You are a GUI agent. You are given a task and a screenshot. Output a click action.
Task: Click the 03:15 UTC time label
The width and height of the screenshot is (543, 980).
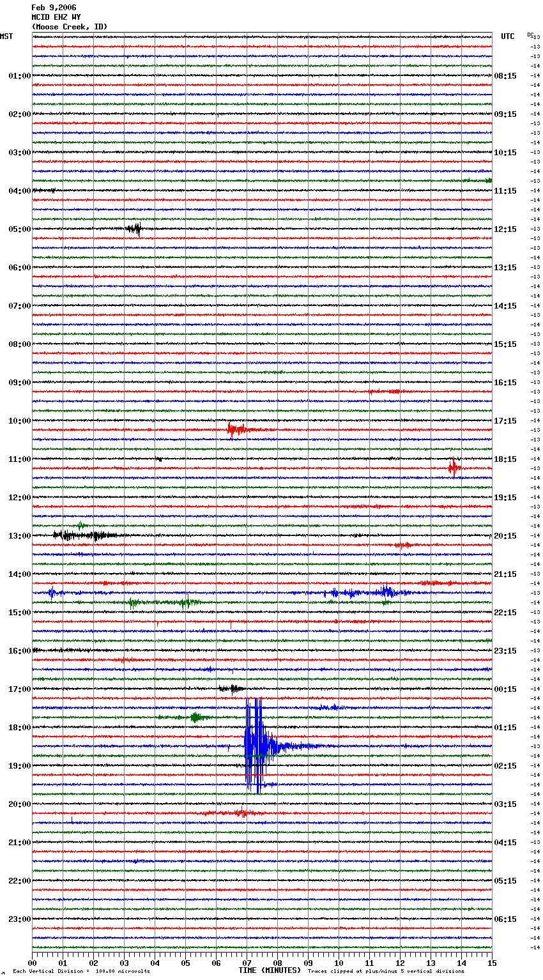505,804
